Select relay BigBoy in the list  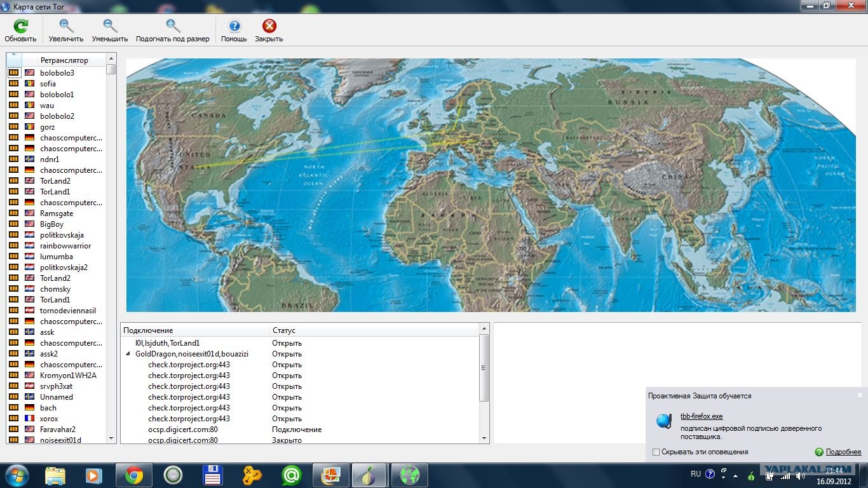click(52, 224)
